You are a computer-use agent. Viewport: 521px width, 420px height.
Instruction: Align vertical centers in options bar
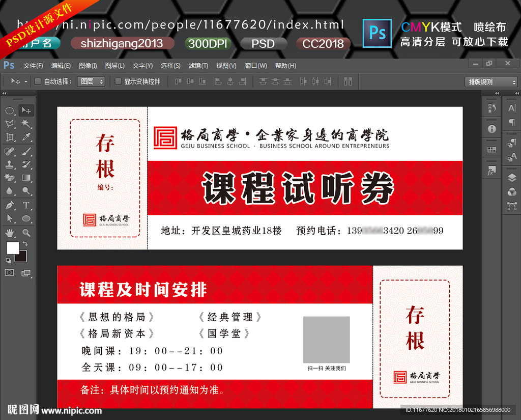point(190,81)
